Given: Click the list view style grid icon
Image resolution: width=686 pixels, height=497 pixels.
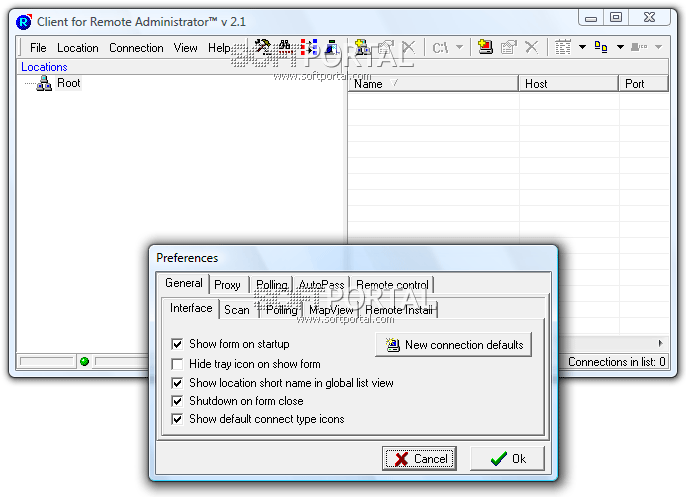Looking at the screenshot, I should 563,47.
